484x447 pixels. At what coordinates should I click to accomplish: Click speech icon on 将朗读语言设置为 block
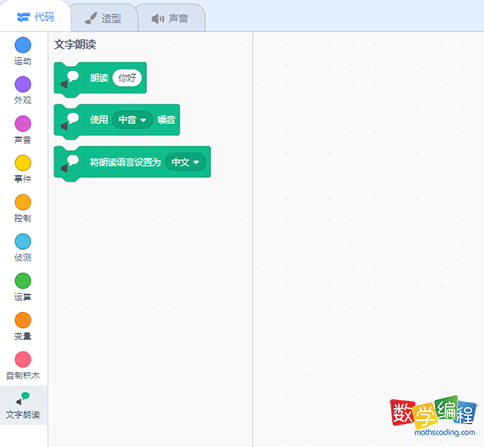tap(70, 164)
